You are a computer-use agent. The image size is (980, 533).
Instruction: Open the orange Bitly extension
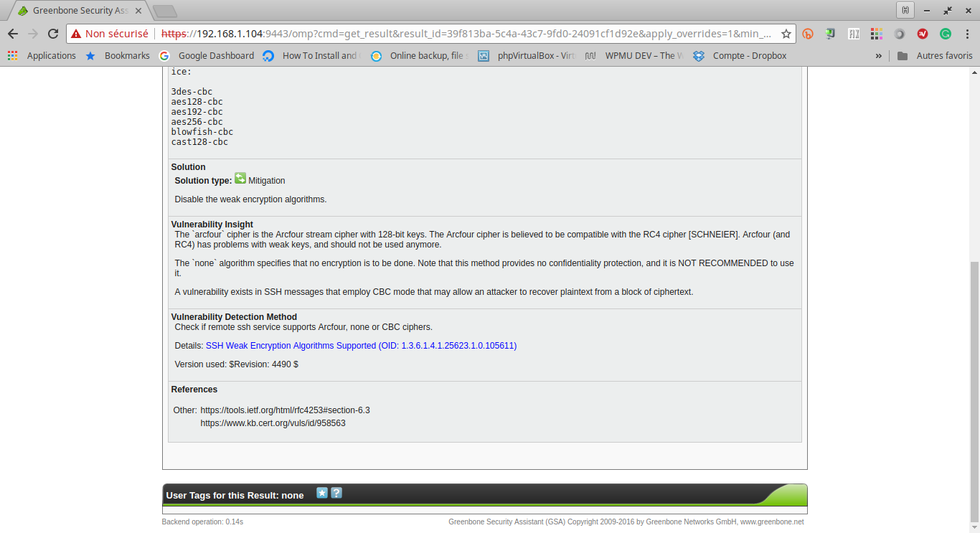tap(808, 34)
